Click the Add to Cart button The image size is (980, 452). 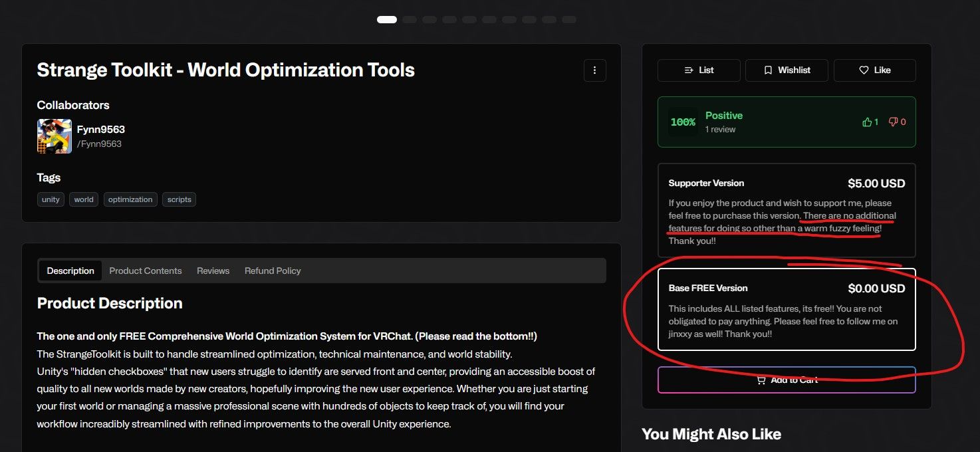point(787,380)
